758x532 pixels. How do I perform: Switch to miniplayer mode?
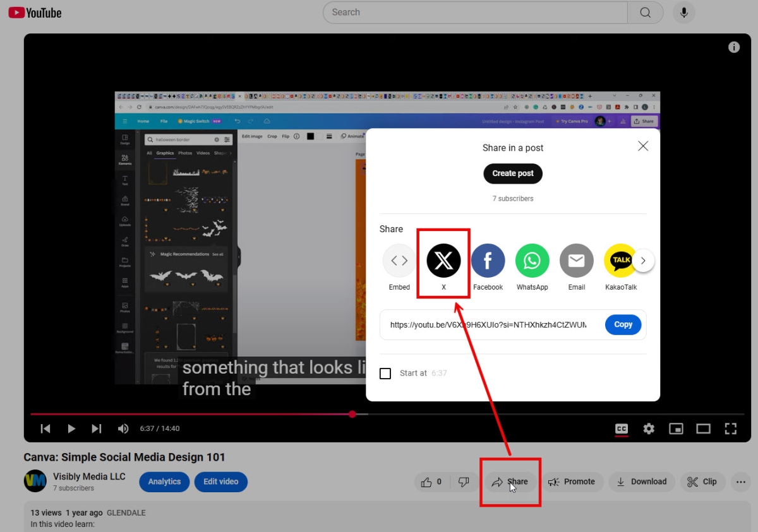[676, 429]
